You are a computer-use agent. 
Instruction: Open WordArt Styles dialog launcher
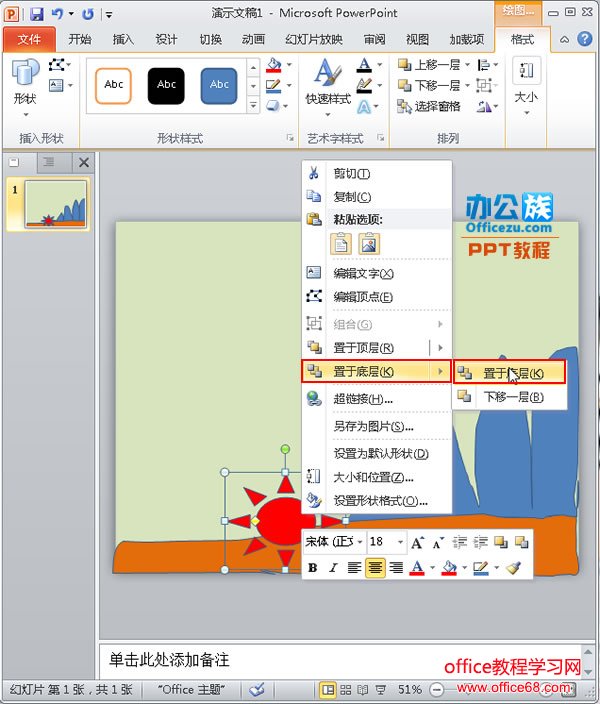(x=381, y=138)
